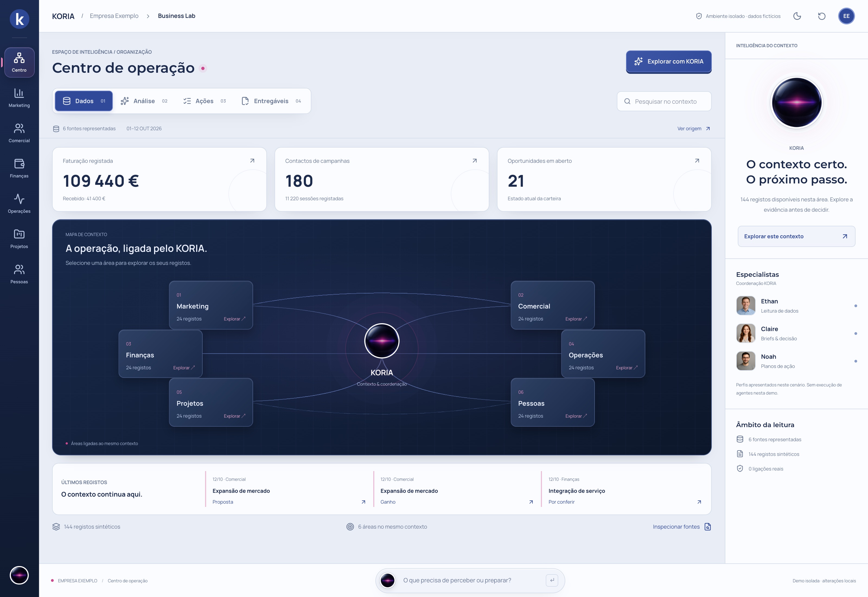Open Operações in the sidebar
Image resolution: width=868 pixels, height=597 pixels.
tap(19, 204)
